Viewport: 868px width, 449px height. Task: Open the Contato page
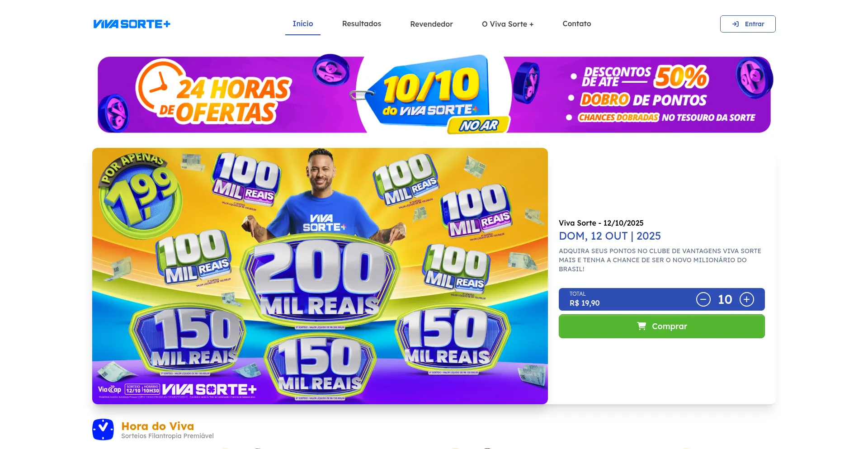[x=577, y=24]
